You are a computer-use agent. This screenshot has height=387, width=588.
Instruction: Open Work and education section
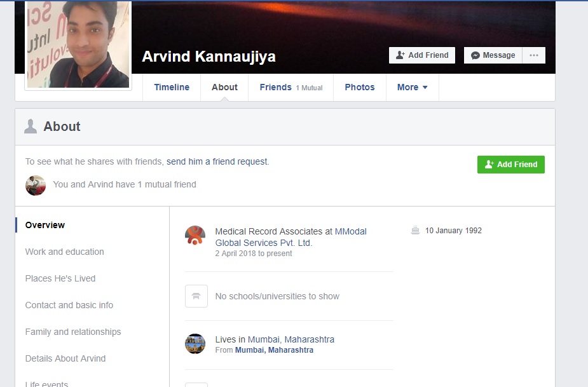[64, 252]
